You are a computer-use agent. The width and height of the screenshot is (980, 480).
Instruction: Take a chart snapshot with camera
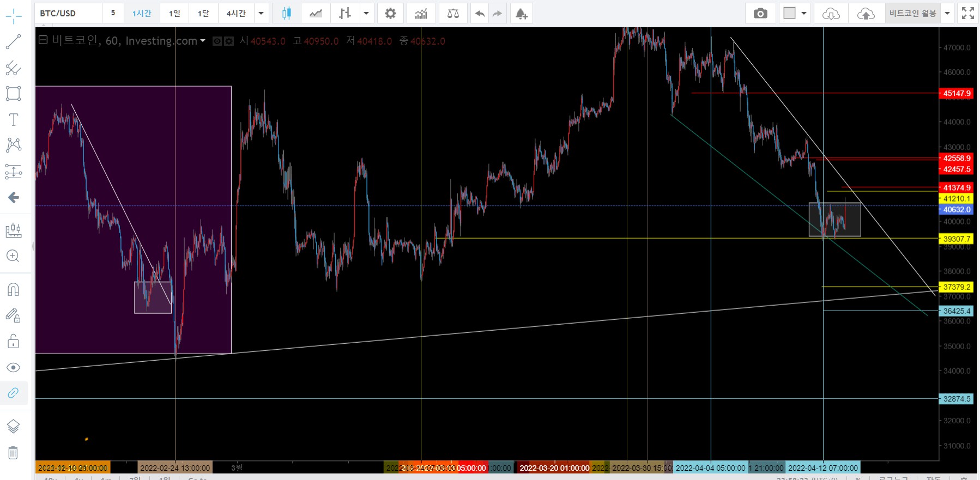pos(760,13)
